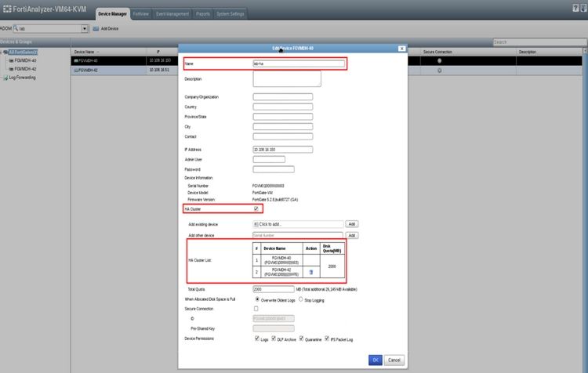Click Add next to Serial Number field

[x=352, y=235]
